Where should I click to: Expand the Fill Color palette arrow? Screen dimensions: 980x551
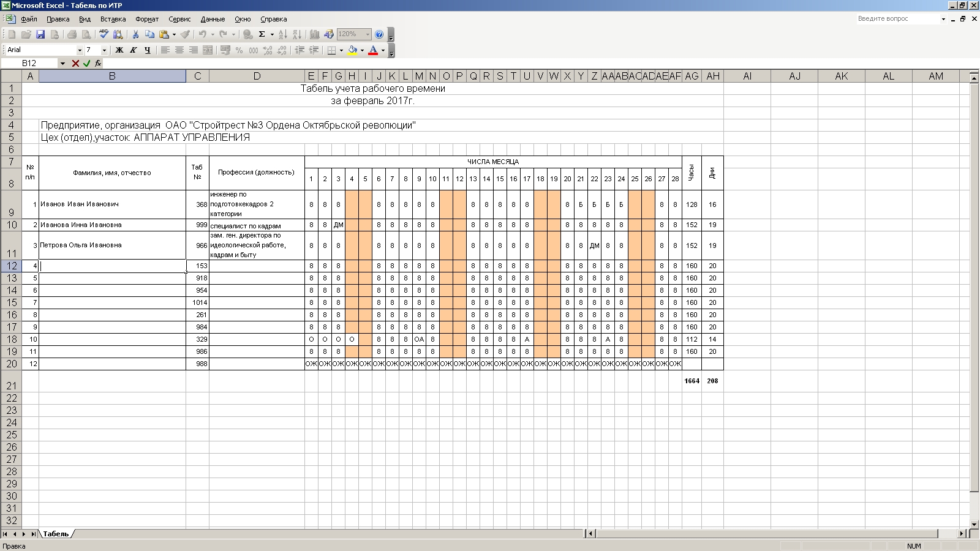tap(362, 50)
